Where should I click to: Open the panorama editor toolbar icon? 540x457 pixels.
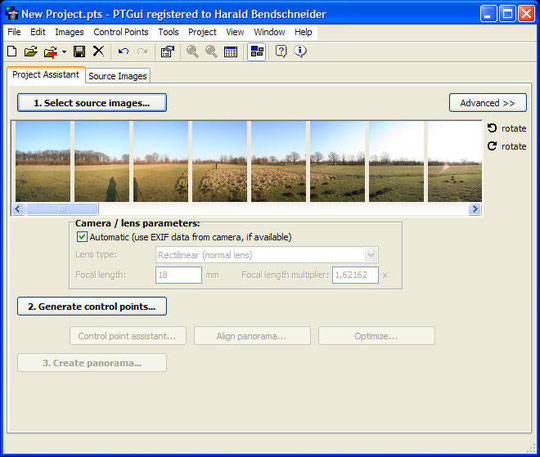pos(257,52)
